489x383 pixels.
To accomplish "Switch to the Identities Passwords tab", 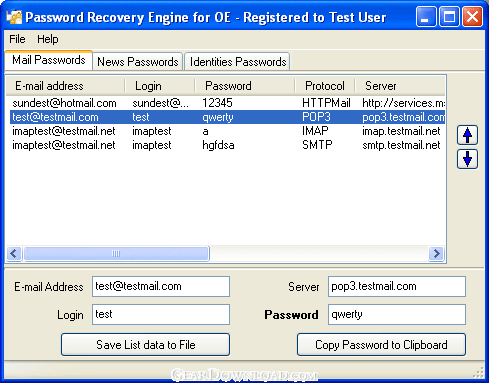I will [x=238, y=62].
